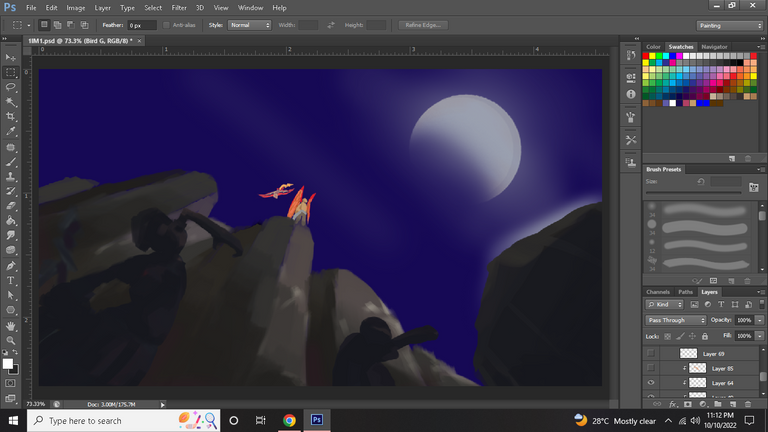Image resolution: width=768 pixels, height=432 pixels.
Task: Select the Move tool
Action: (x=10, y=57)
